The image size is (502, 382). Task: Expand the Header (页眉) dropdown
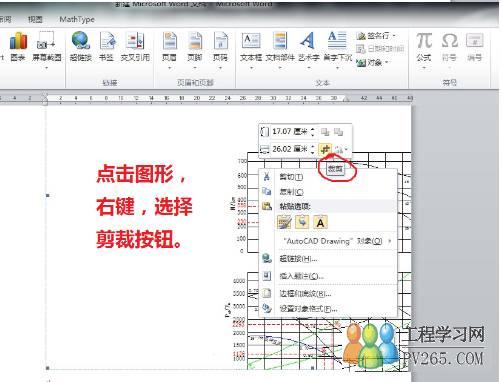[x=169, y=68]
